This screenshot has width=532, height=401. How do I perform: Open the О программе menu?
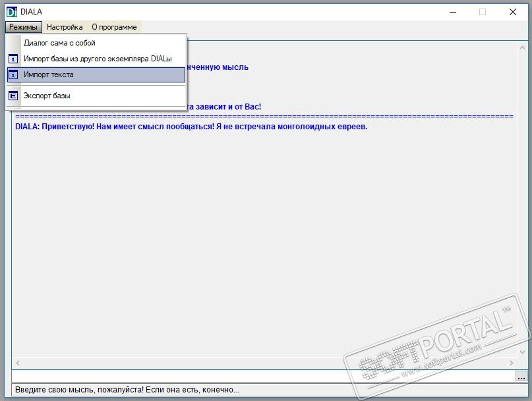114,27
